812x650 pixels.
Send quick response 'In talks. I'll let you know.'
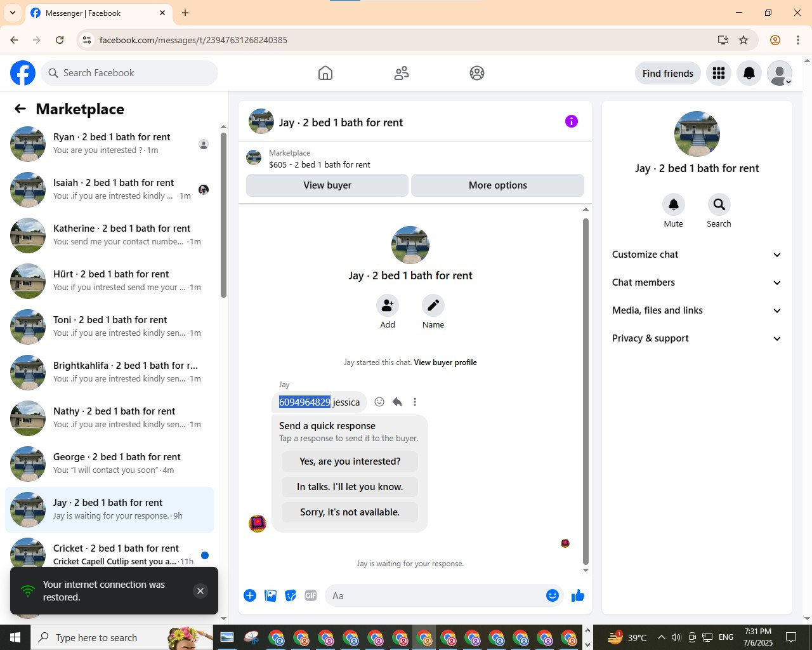(350, 487)
